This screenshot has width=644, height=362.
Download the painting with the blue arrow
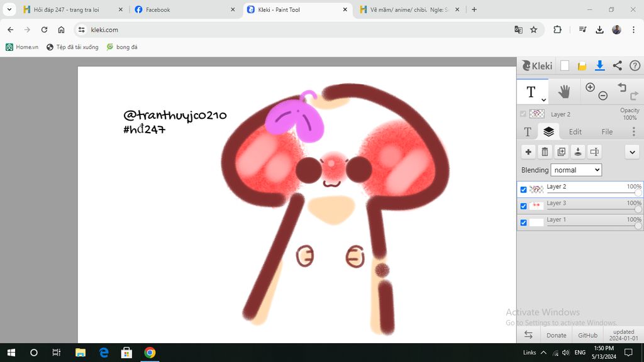click(x=599, y=65)
